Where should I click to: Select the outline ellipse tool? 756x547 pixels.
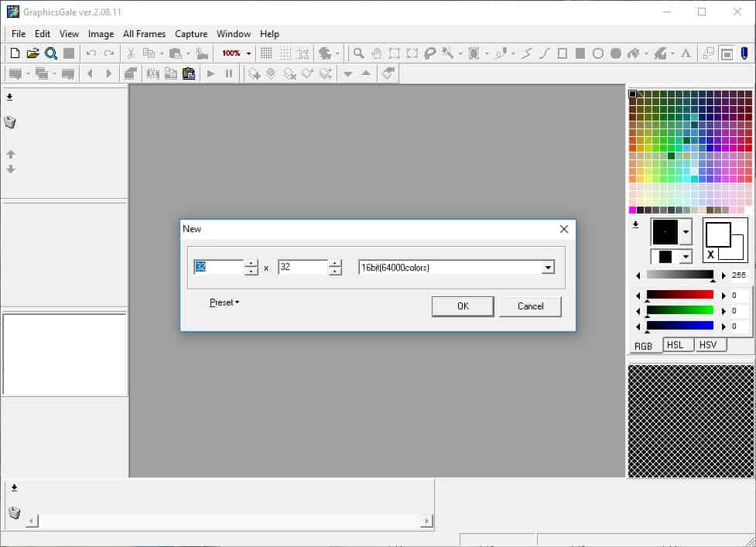tap(598, 53)
